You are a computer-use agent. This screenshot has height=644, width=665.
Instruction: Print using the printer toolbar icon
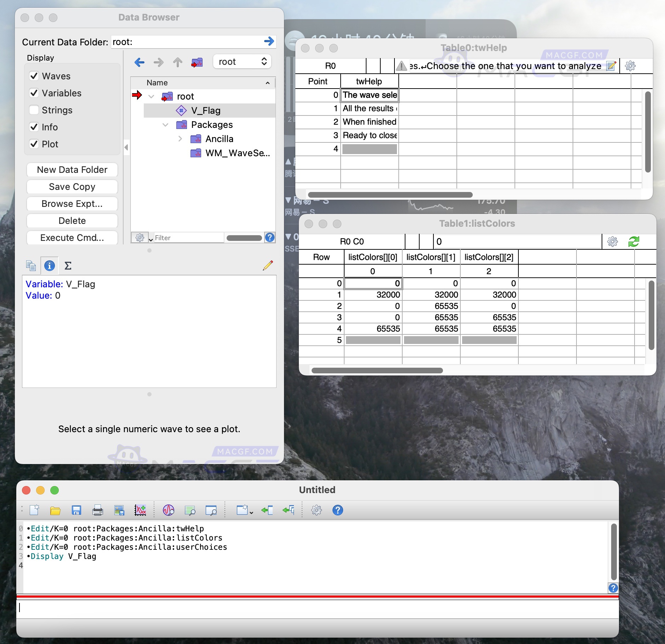(98, 510)
